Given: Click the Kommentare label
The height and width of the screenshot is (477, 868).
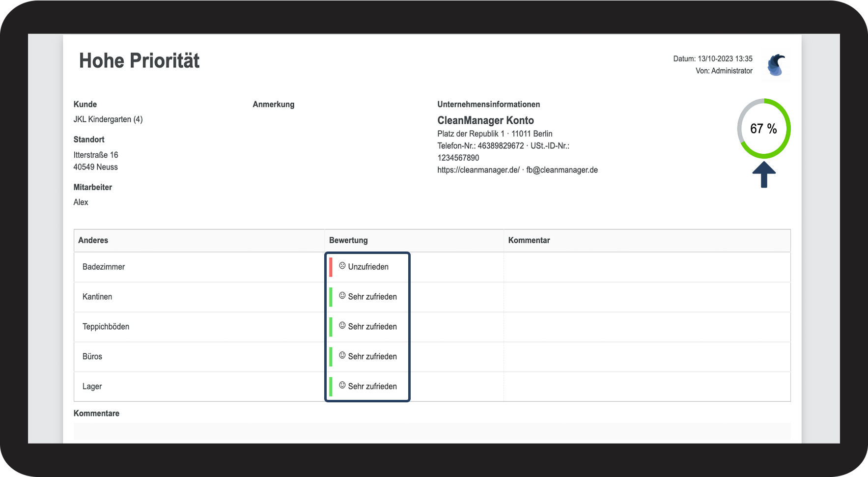Looking at the screenshot, I should [x=96, y=413].
